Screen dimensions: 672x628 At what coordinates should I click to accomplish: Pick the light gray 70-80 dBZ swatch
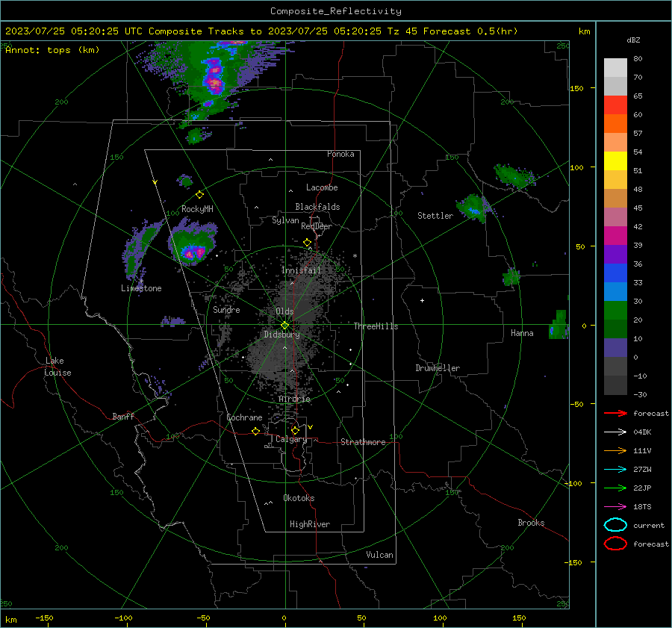[615, 68]
